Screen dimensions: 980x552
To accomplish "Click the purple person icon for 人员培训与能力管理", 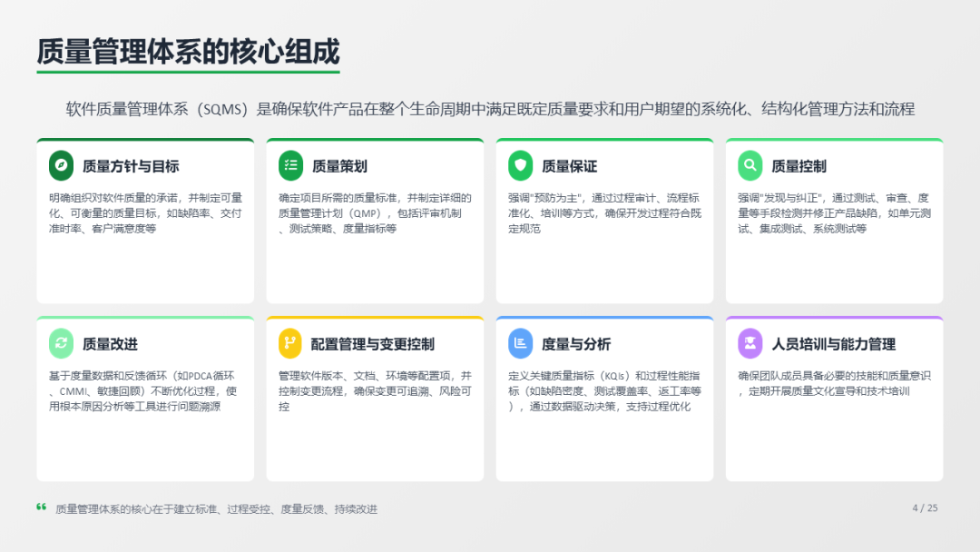I will [x=750, y=343].
